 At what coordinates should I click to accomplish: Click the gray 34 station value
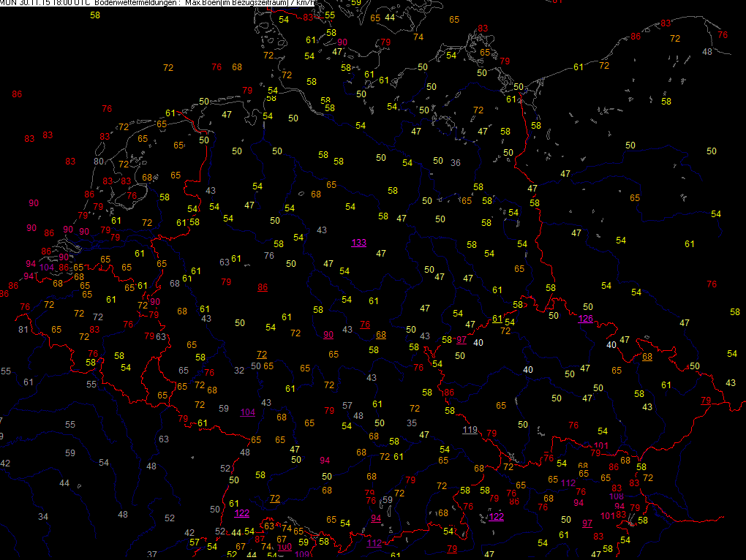coord(43,516)
